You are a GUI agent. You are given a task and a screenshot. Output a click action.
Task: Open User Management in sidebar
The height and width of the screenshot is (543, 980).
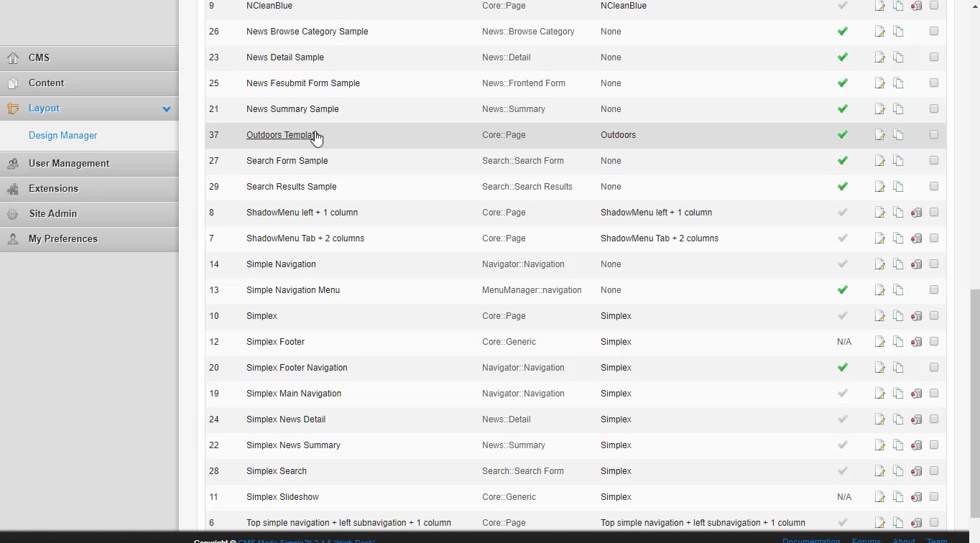[69, 164]
